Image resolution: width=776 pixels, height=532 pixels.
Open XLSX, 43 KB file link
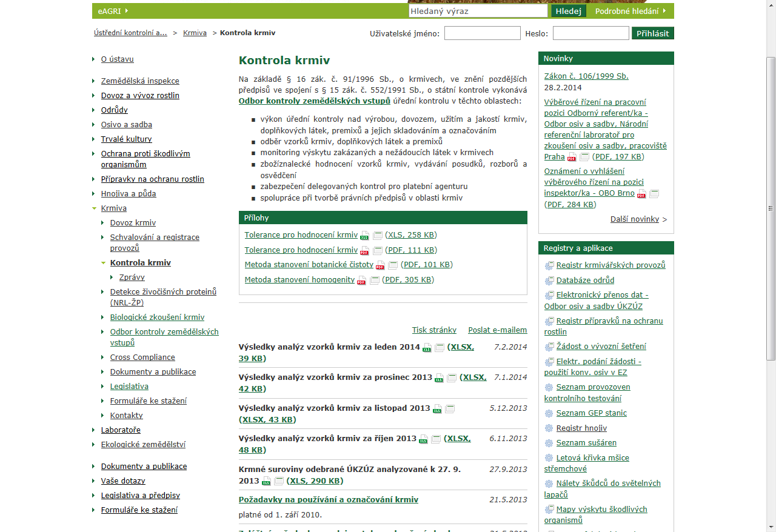(267, 420)
